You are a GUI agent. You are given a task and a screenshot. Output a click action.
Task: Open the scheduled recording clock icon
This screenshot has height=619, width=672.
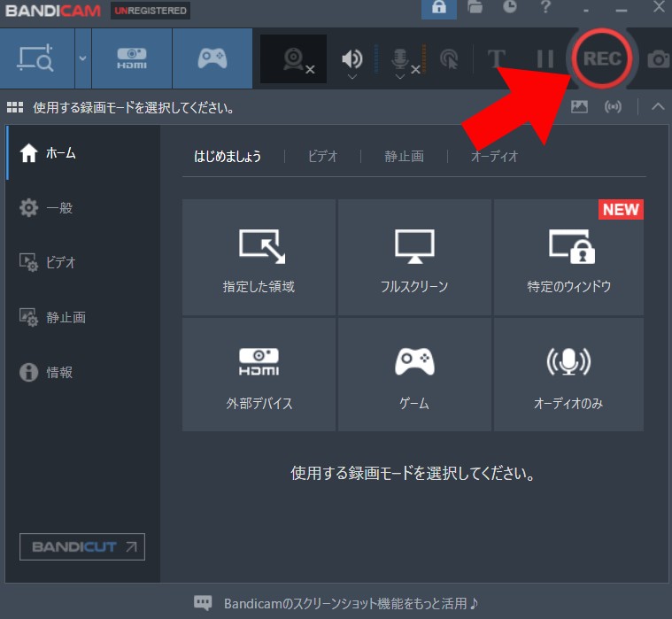point(510,6)
